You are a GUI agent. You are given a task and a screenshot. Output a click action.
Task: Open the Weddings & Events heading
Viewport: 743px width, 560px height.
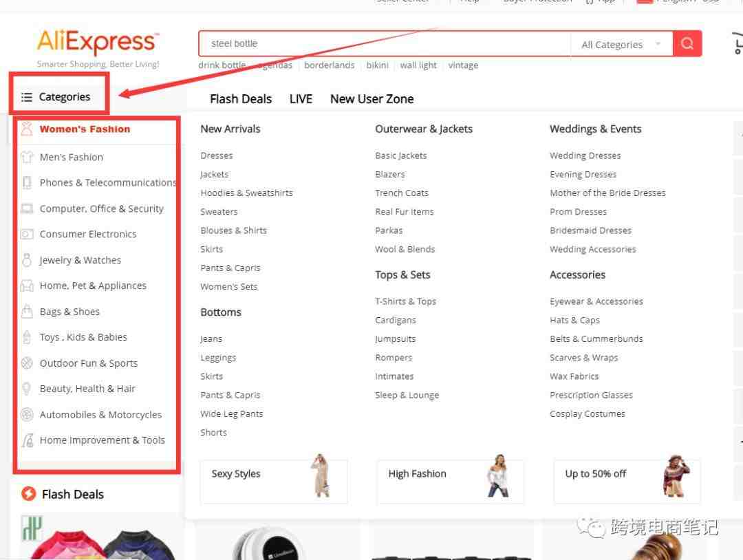596,129
